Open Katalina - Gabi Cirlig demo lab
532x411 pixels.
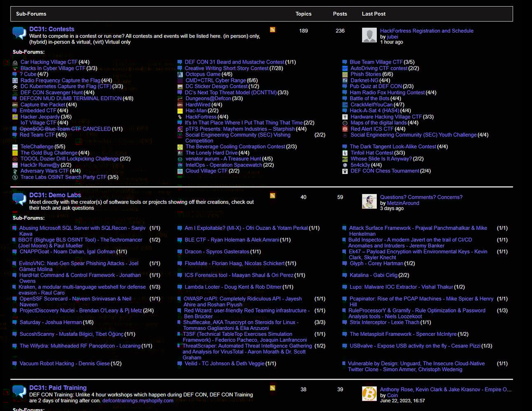pyautogui.click(x=374, y=275)
